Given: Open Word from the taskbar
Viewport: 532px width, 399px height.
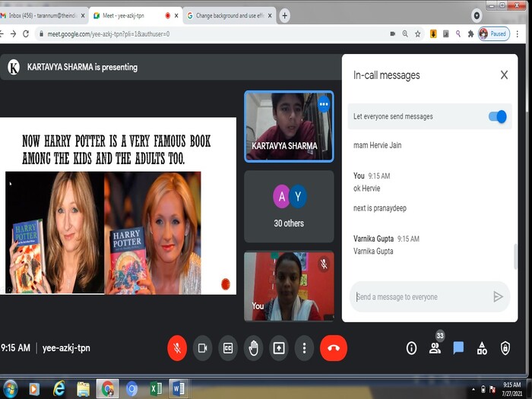Looking at the screenshot, I should point(179,389).
